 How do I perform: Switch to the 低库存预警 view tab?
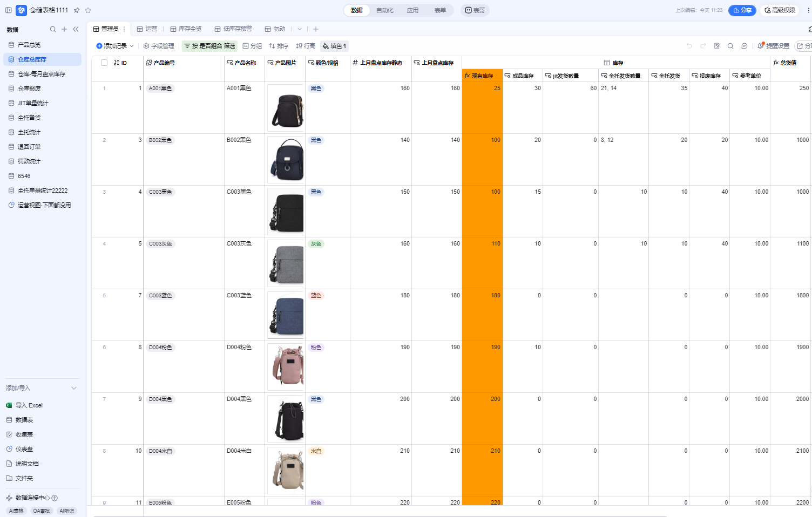pyautogui.click(x=233, y=29)
